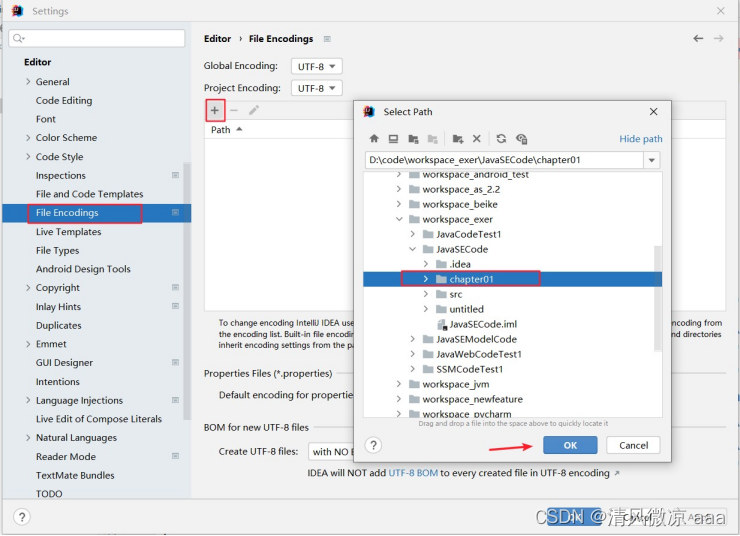Collapse the JavaSECode folder
The width and height of the screenshot is (740, 536).
[x=412, y=249]
